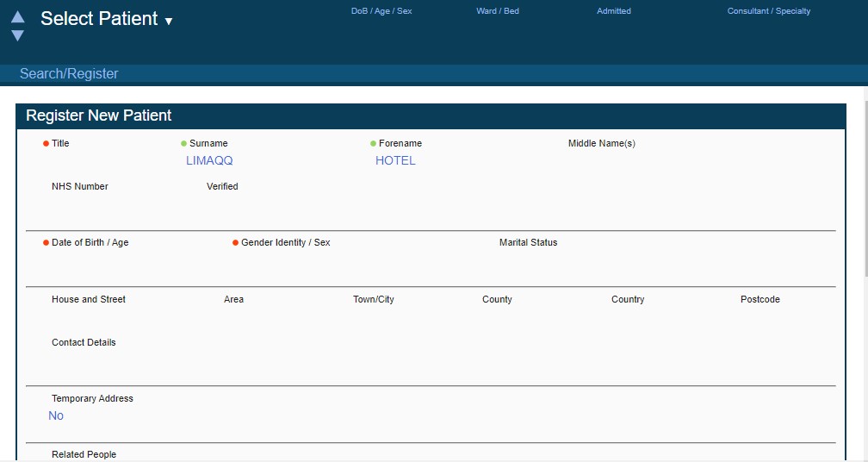Select the NHS Number field

[80, 187]
